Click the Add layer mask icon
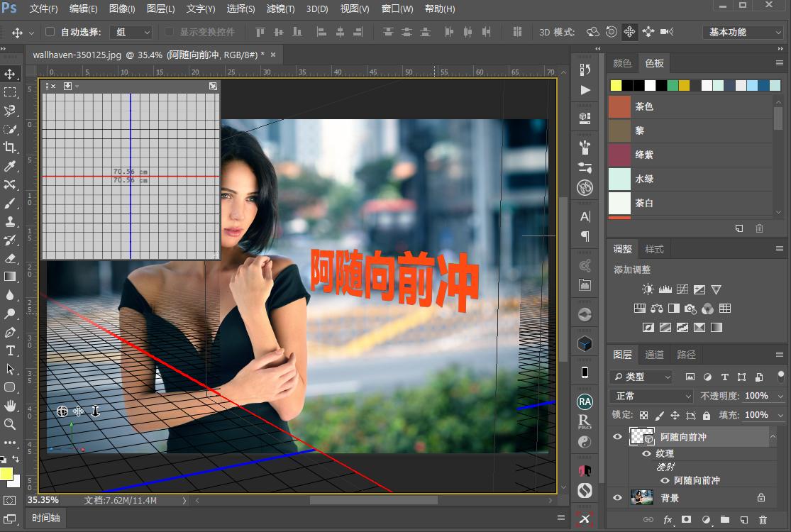 coord(686,519)
